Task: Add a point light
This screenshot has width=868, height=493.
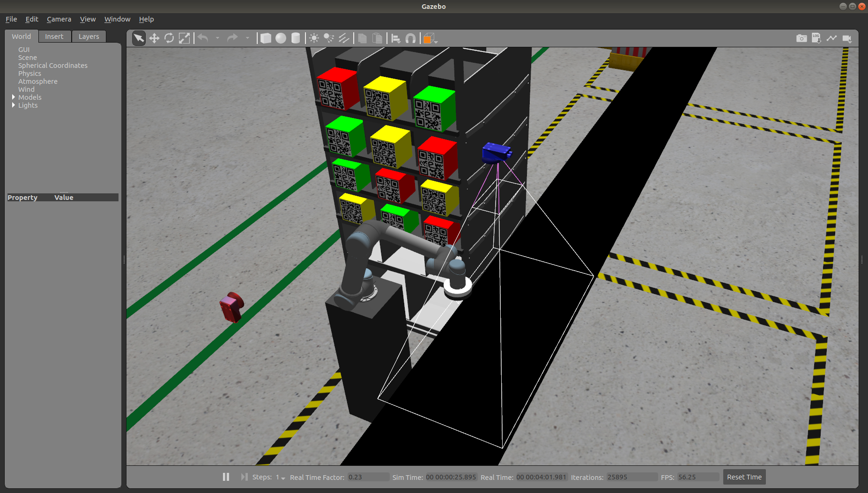Action: coord(314,38)
